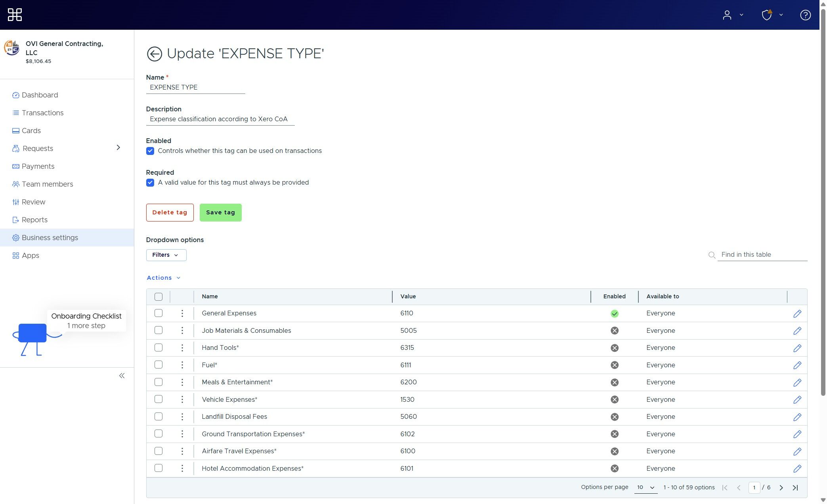Select the Job Materials & Consumables row checkbox

(x=159, y=330)
